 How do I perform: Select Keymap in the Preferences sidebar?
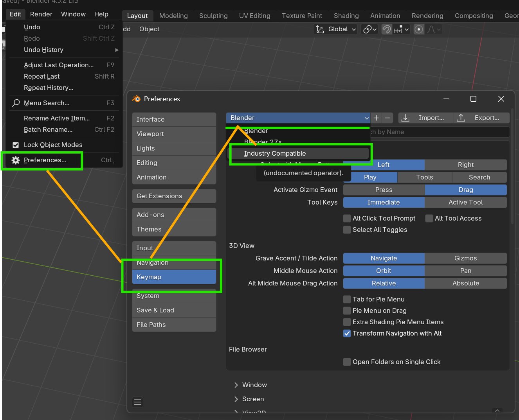tap(174, 277)
